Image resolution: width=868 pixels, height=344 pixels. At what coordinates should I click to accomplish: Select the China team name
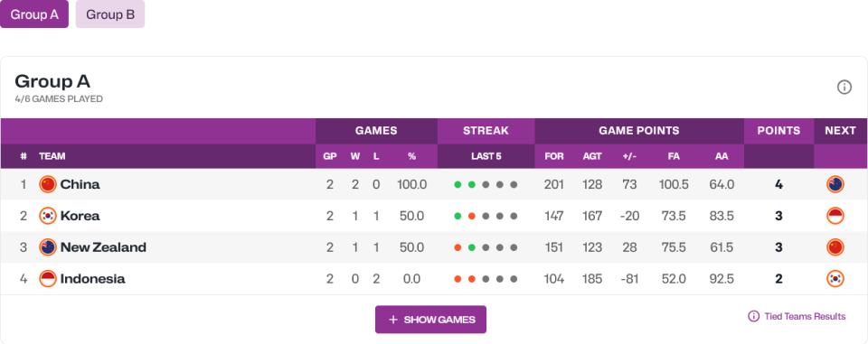point(80,184)
